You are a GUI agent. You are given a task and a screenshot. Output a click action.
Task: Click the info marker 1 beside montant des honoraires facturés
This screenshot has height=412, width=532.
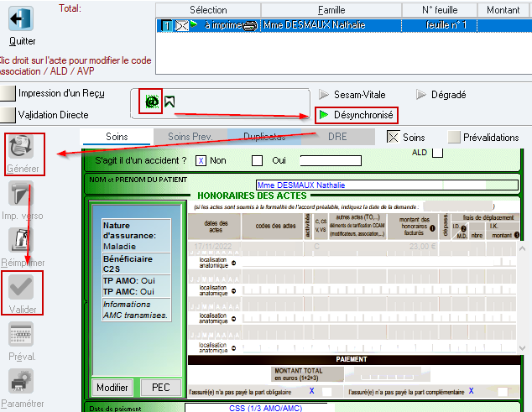(432, 228)
